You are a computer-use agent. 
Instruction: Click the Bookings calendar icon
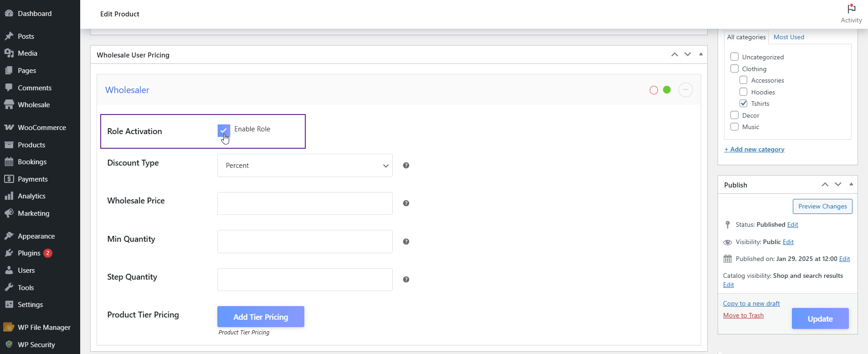tap(9, 161)
